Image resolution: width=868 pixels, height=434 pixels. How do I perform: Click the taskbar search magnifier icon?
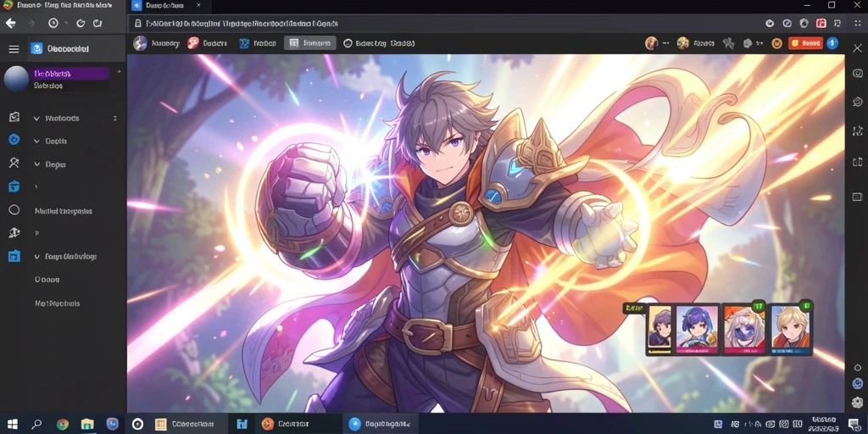[x=36, y=424]
